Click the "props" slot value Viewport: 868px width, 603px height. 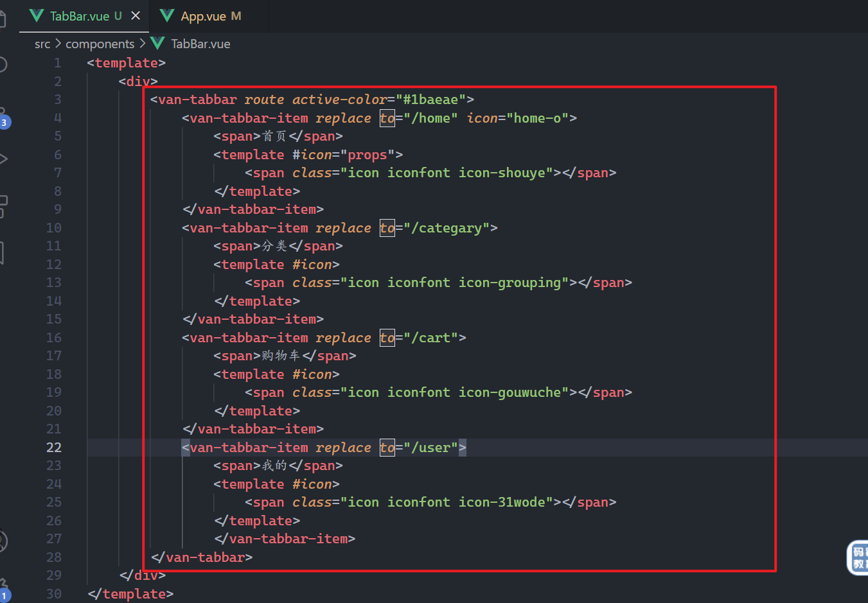point(368,155)
